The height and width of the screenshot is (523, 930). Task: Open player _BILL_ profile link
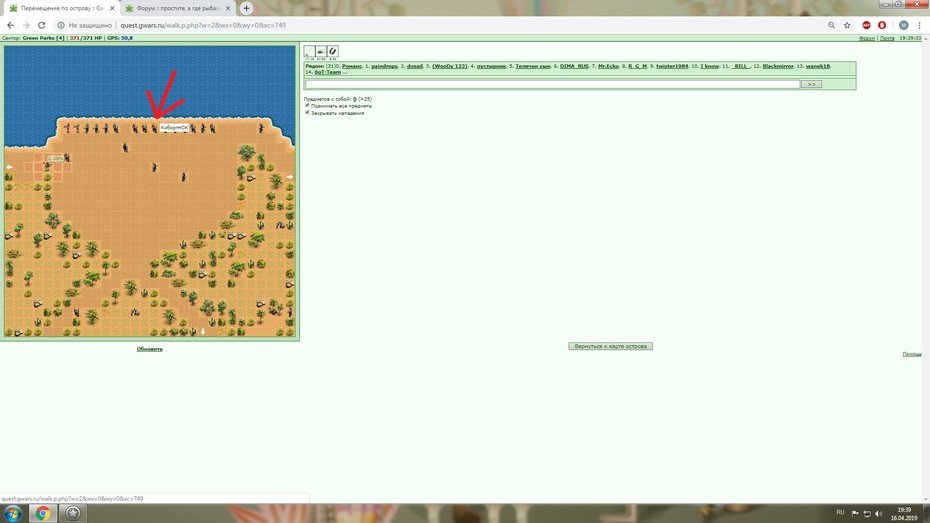pyautogui.click(x=741, y=66)
